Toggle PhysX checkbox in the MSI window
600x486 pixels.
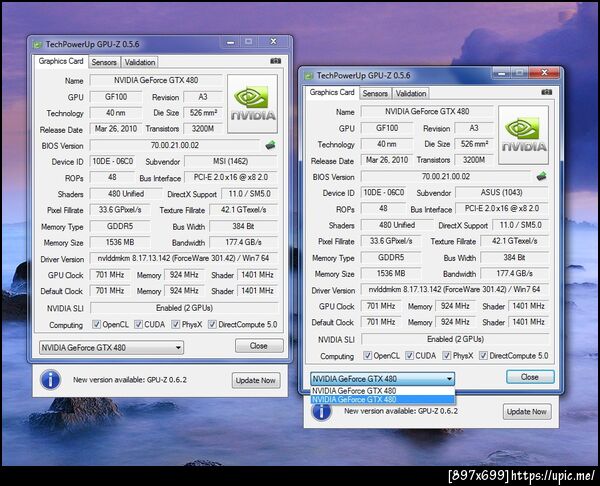coord(176,325)
